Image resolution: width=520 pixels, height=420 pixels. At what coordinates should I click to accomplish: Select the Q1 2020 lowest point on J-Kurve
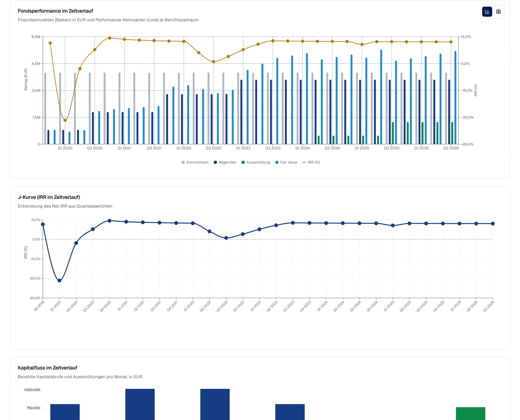click(x=59, y=281)
